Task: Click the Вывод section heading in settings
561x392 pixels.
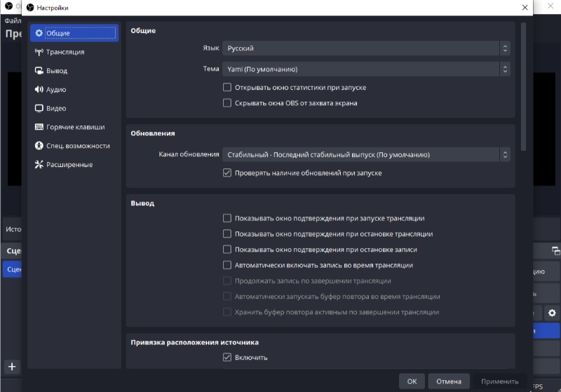Action: point(142,203)
